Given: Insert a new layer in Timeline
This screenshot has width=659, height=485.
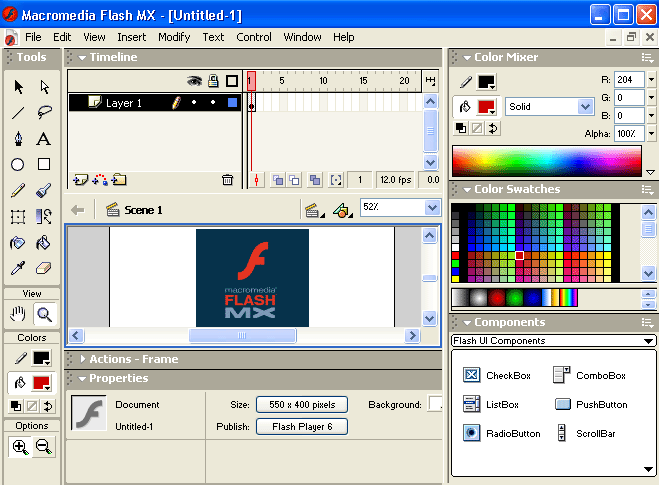Looking at the screenshot, I should click(80, 180).
